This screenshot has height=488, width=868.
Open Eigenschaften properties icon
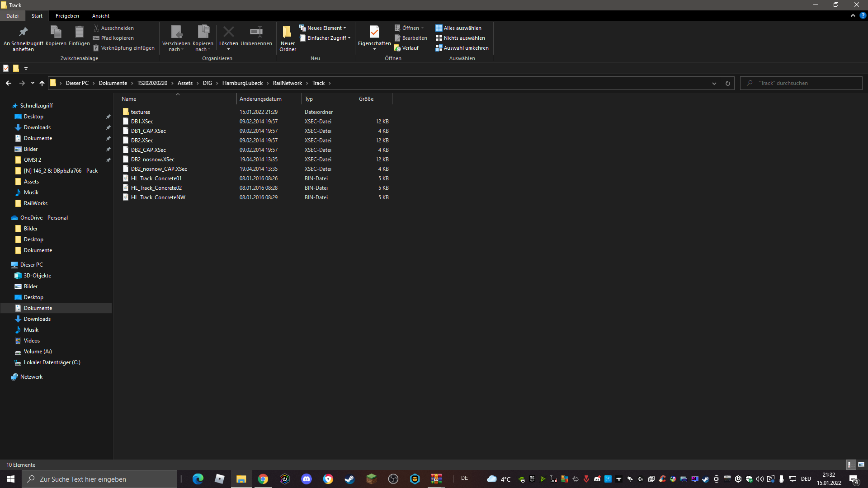tap(374, 33)
